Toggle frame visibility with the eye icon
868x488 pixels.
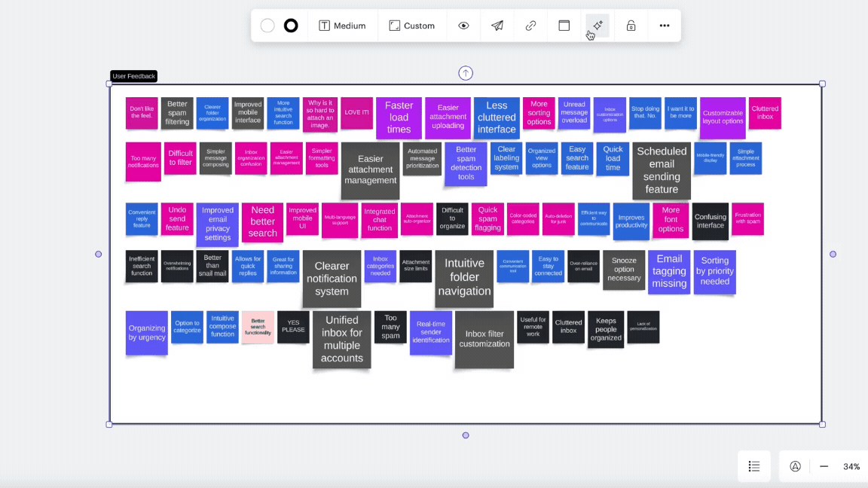pos(463,26)
